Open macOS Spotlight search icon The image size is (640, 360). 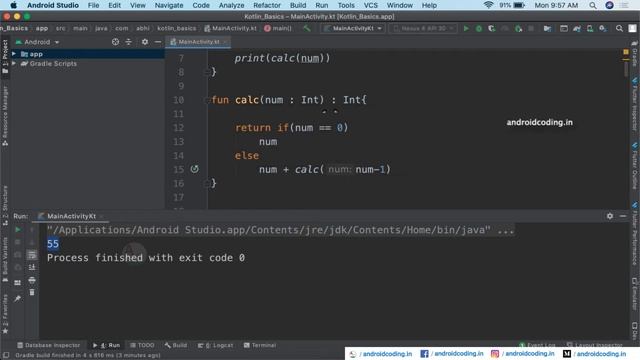coord(593,5)
